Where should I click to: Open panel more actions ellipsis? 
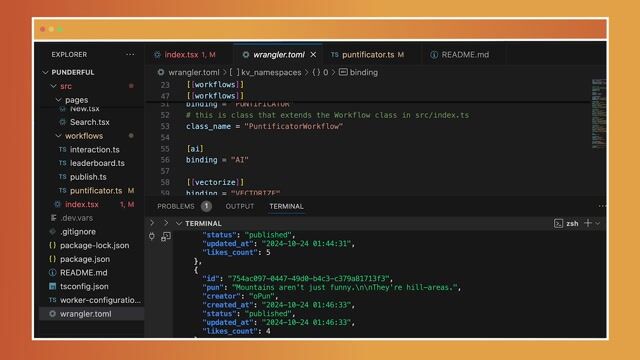pyautogui.click(x=602, y=206)
